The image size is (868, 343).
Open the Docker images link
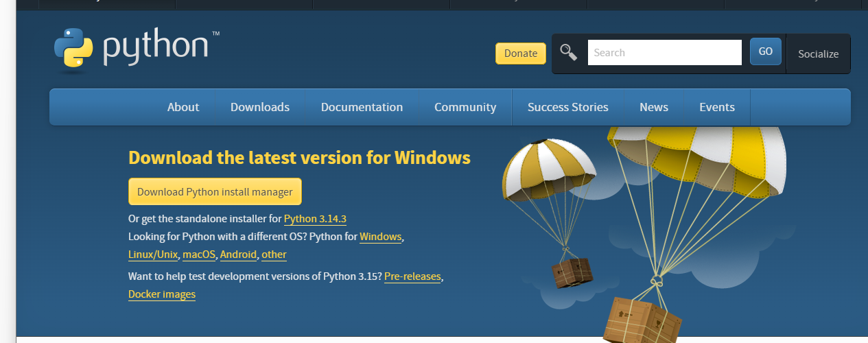[162, 294]
